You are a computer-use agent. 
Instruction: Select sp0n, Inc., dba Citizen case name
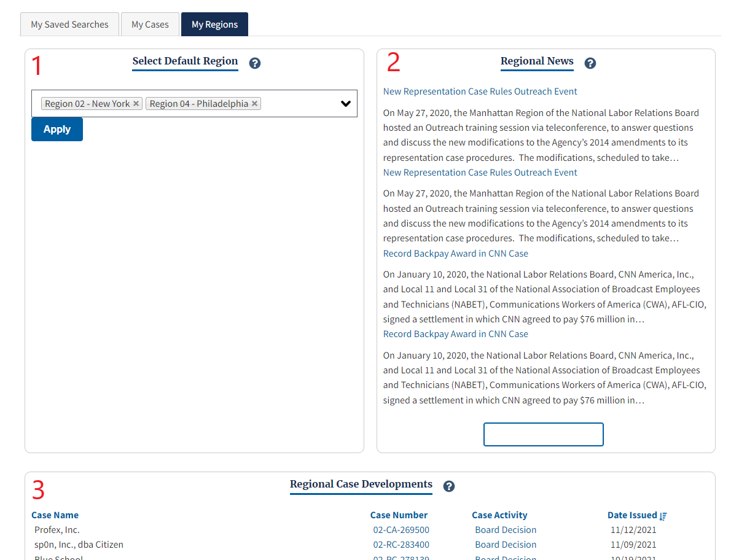79,545
